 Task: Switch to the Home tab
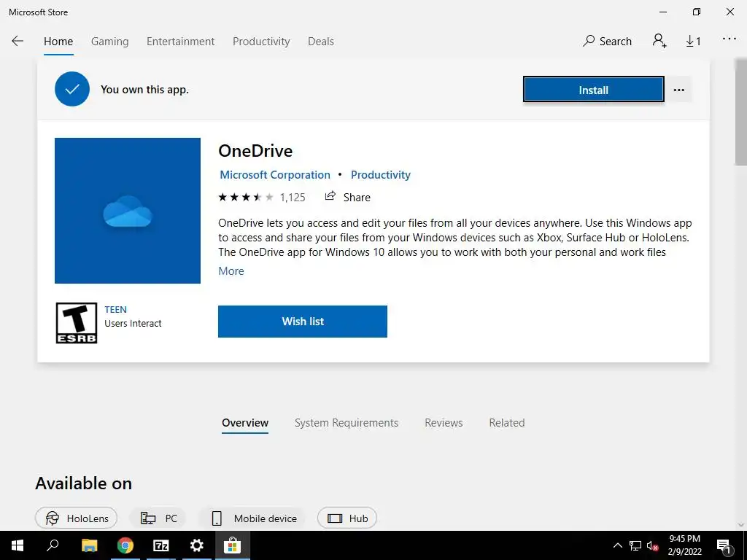(58, 42)
